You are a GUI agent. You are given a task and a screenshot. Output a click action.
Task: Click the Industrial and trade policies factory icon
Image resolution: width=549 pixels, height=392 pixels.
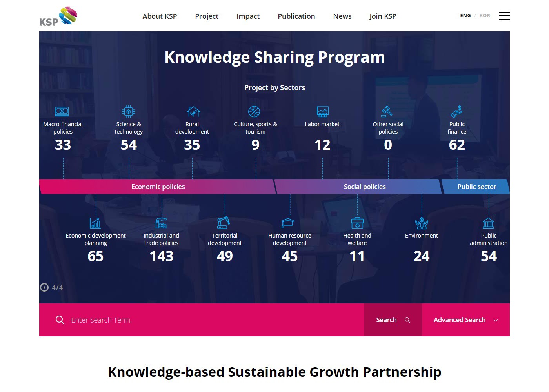point(161,223)
